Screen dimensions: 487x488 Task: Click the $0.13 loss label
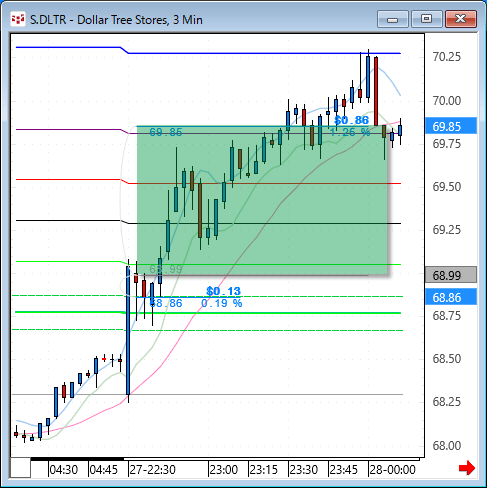[223, 291]
